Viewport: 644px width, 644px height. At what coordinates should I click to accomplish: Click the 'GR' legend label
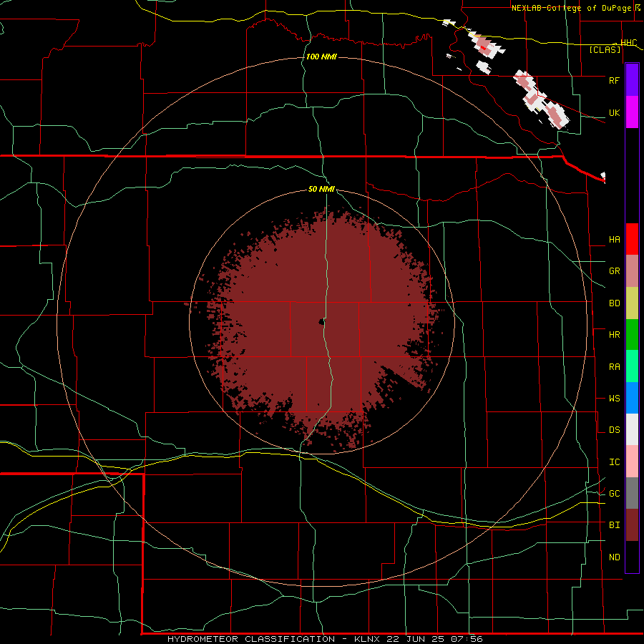point(614,271)
